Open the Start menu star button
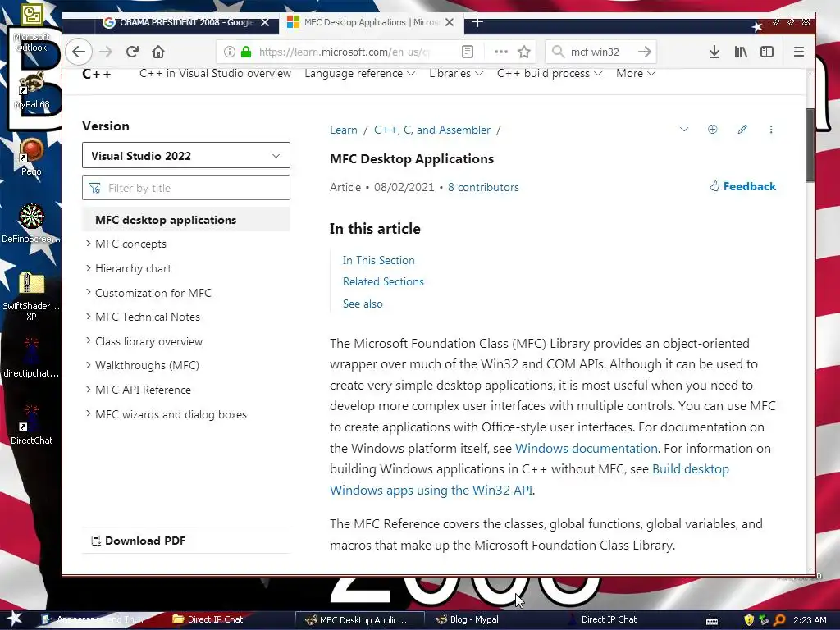 [x=15, y=619]
